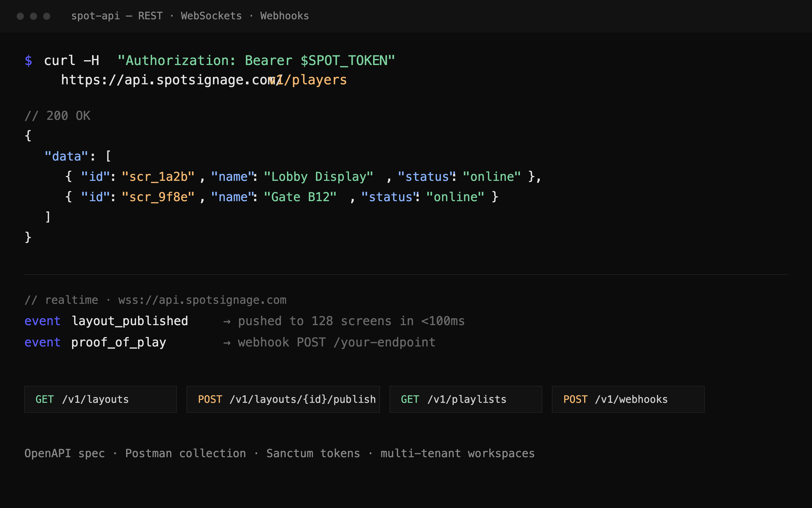812x508 pixels.
Task: Click the Sanctum tokens footer text
Action: (x=313, y=453)
